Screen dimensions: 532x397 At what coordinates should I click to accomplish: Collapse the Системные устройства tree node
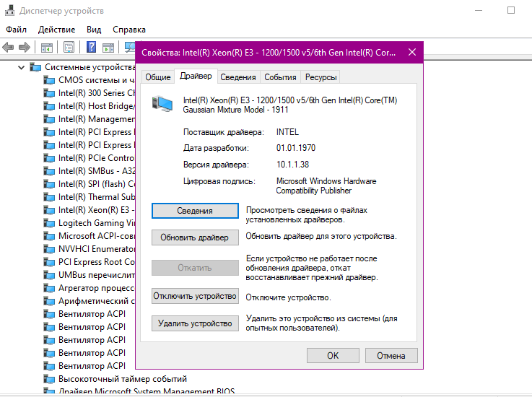pos(22,68)
